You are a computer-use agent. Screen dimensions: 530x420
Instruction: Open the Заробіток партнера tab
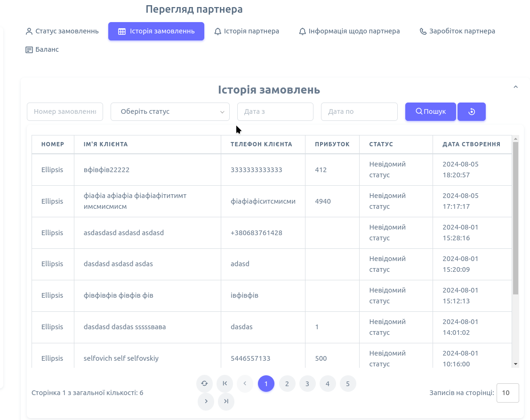pos(457,32)
